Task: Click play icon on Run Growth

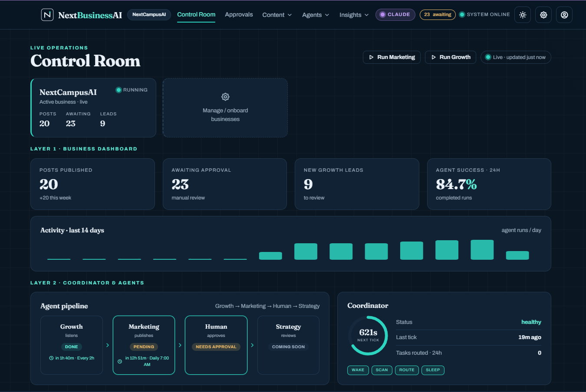Action: [x=433, y=57]
